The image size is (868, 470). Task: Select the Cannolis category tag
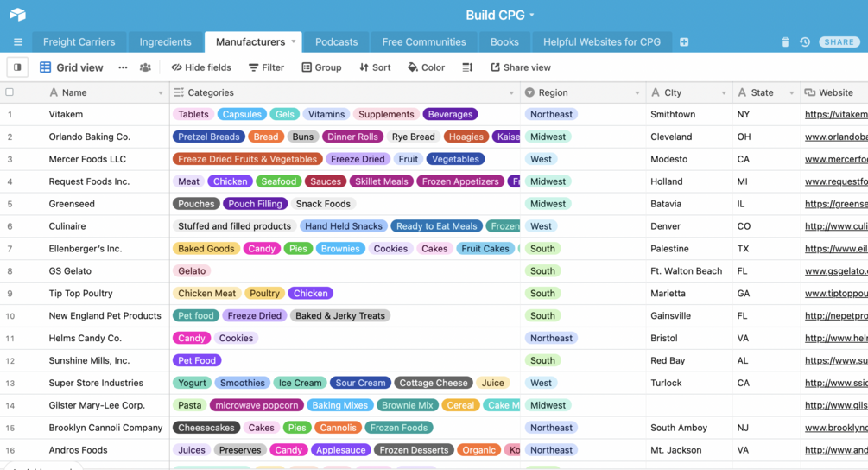[x=339, y=428]
